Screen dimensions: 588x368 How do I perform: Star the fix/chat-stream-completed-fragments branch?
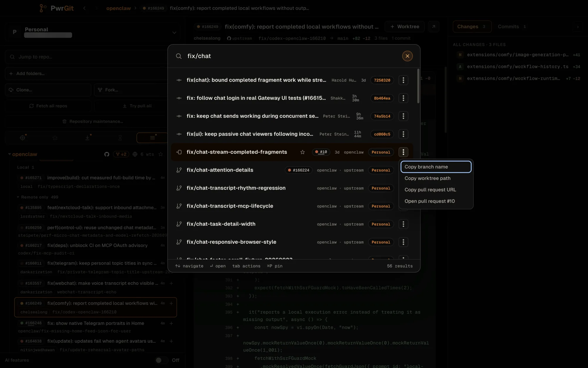pos(302,152)
